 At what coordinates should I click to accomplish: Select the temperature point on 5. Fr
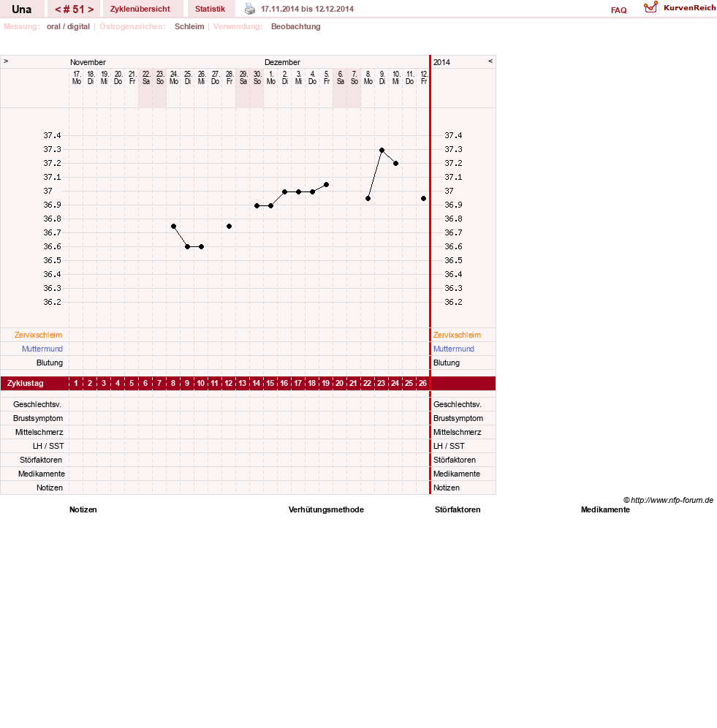tap(327, 185)
